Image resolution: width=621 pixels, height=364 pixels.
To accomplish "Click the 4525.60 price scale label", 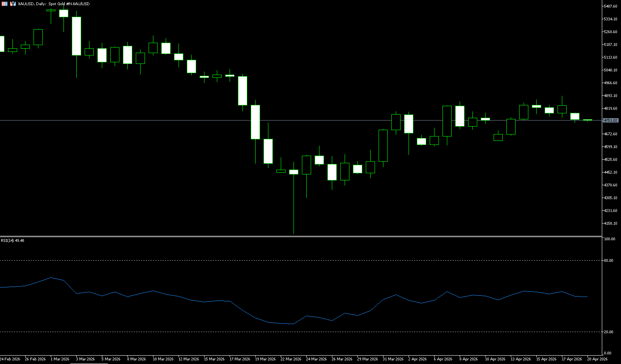I will click(611, 160).
